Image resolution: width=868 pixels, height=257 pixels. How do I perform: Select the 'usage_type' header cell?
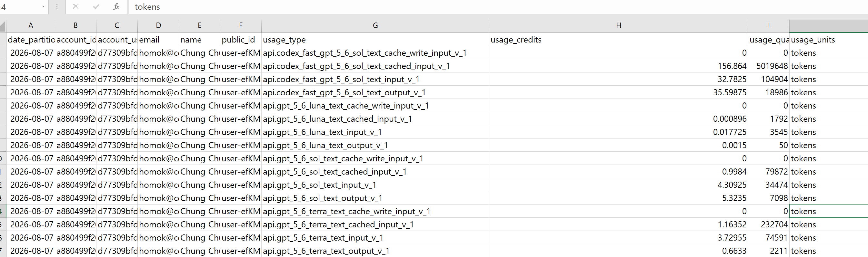(x=375, y=40)
